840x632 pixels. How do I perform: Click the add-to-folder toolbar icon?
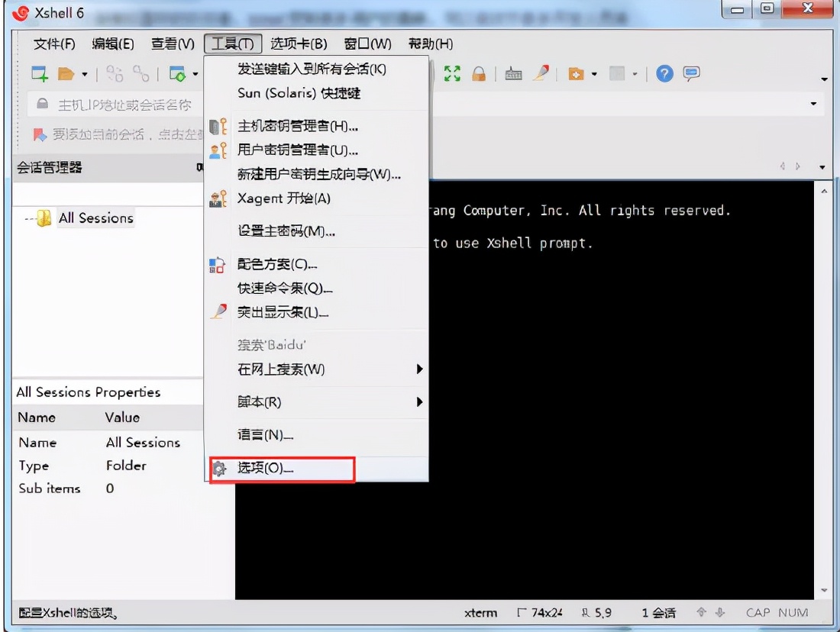575,73
